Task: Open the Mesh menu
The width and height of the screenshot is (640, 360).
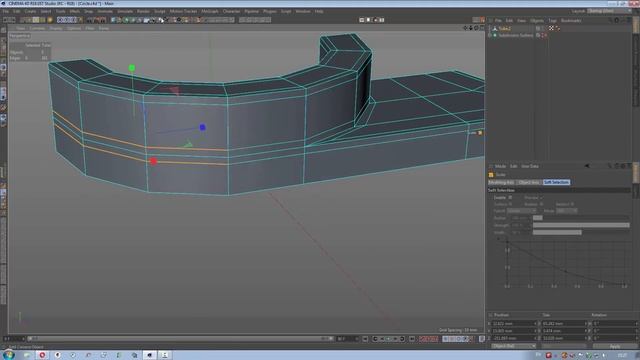Action: tap(74, 11)
